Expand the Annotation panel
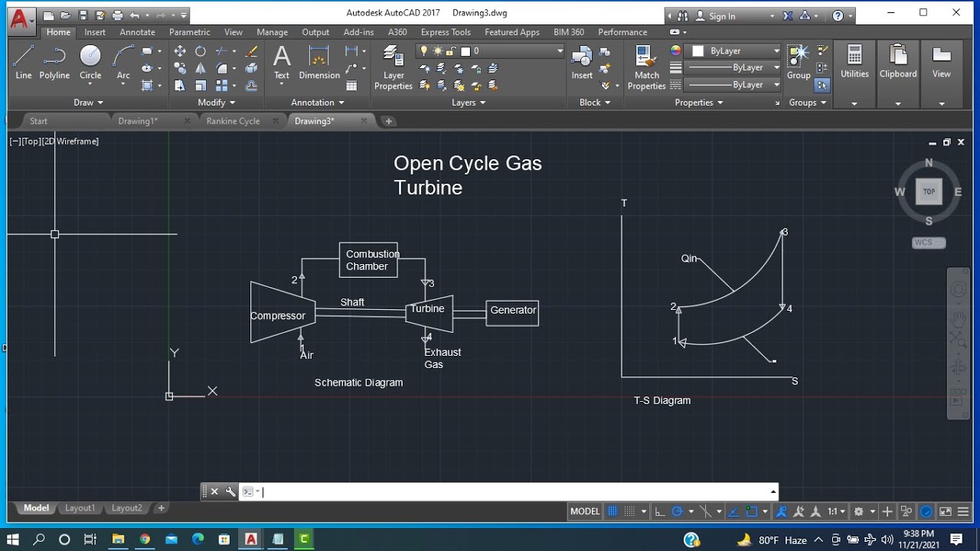980x551 pixels. [x=318, y=103]
